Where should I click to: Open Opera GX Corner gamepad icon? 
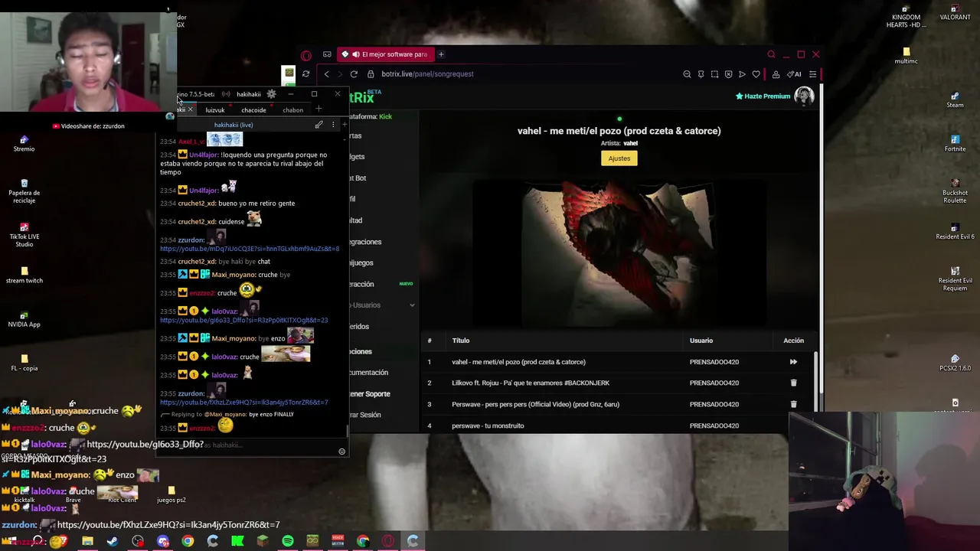point(327,54)
